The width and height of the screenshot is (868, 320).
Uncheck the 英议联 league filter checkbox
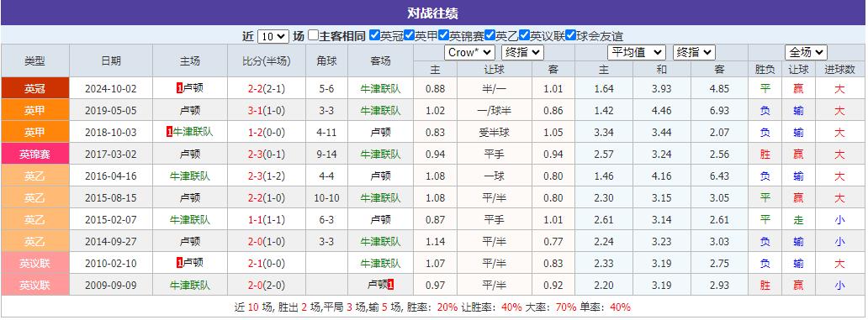pos(524,35)
